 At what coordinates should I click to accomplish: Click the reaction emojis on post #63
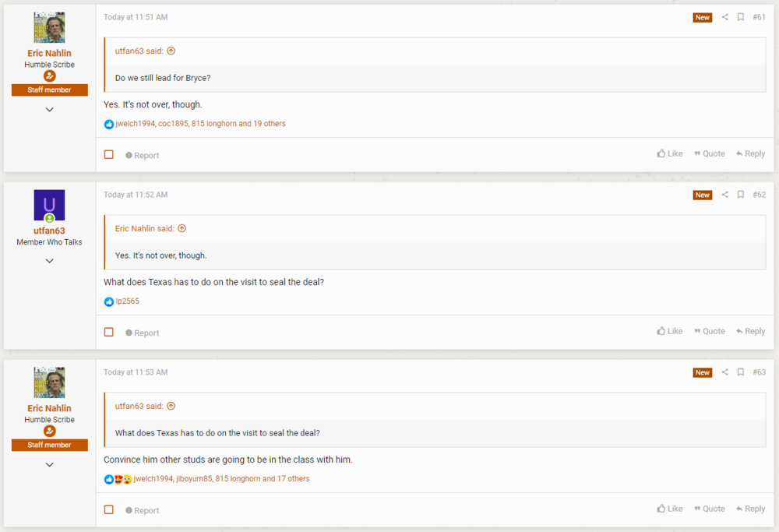(118, 479)
